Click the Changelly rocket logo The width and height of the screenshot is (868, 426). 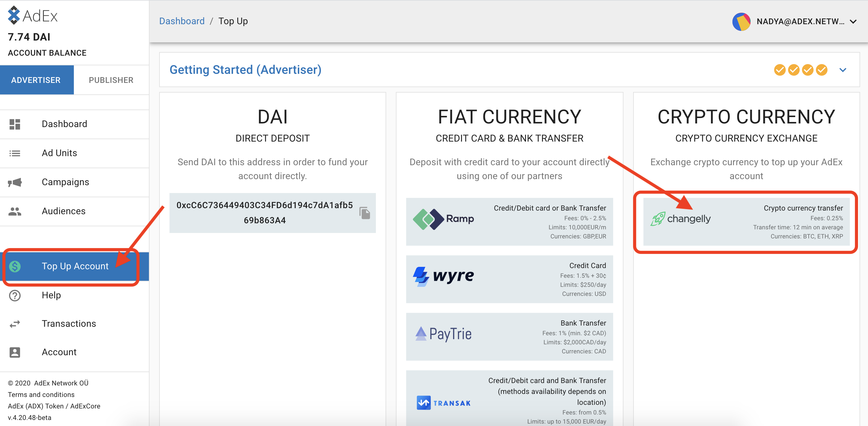[x=681, y=219]
